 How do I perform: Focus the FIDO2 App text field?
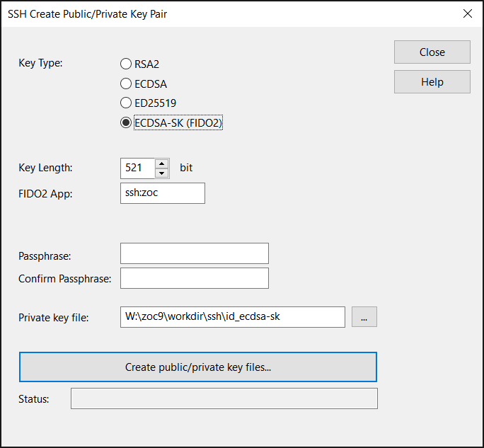click(x=162, y=193)
